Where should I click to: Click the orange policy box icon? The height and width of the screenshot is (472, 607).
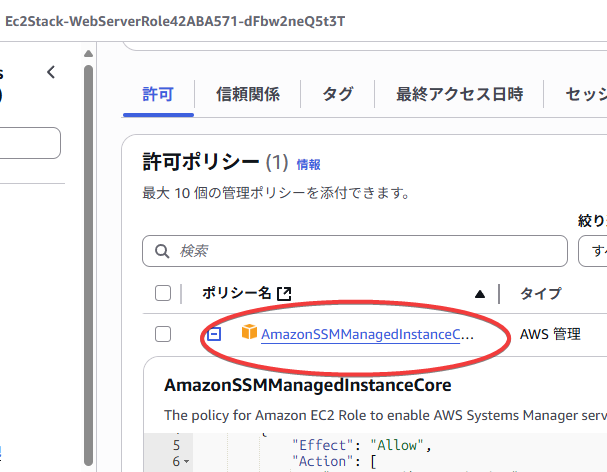(249, 332)
